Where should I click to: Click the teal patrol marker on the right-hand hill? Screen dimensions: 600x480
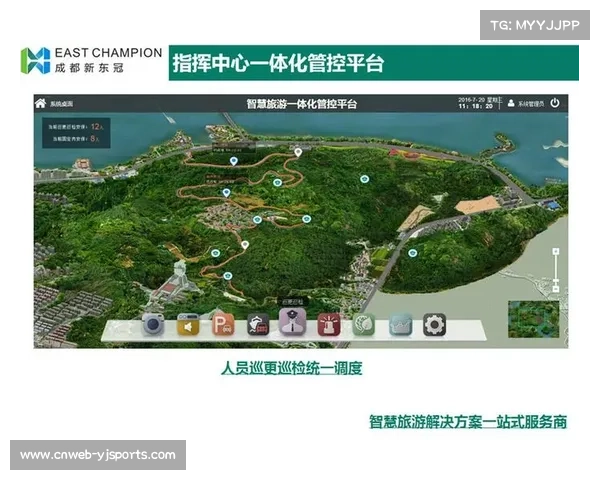point(412,253)
